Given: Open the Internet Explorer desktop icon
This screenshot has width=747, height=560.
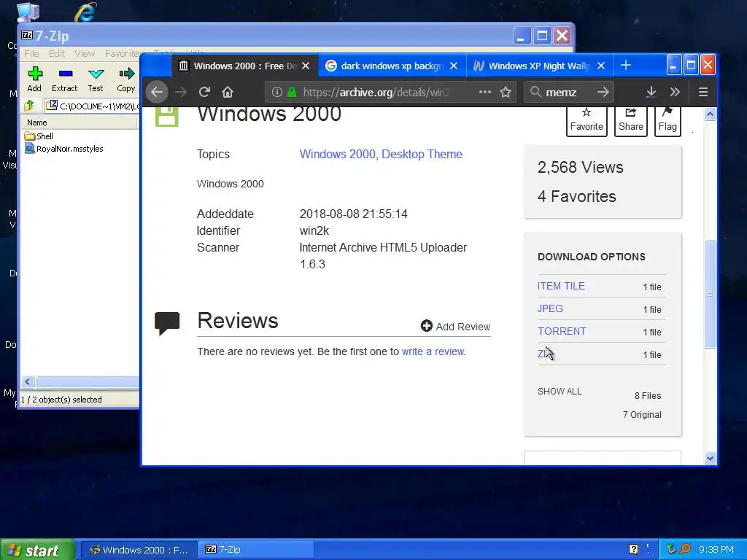Looking at the screenshot, I should pos(86,12).
